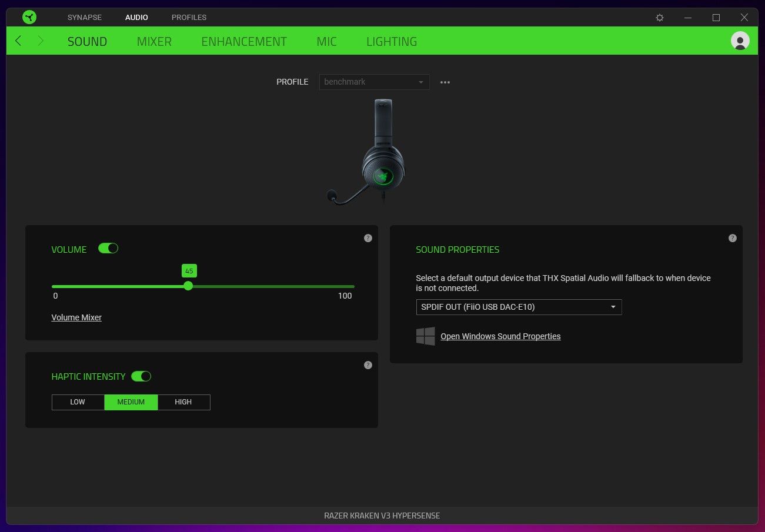Open the user account avatar
Image resolution: width=765 pixels, height=532 pixels.
point(740,41)
